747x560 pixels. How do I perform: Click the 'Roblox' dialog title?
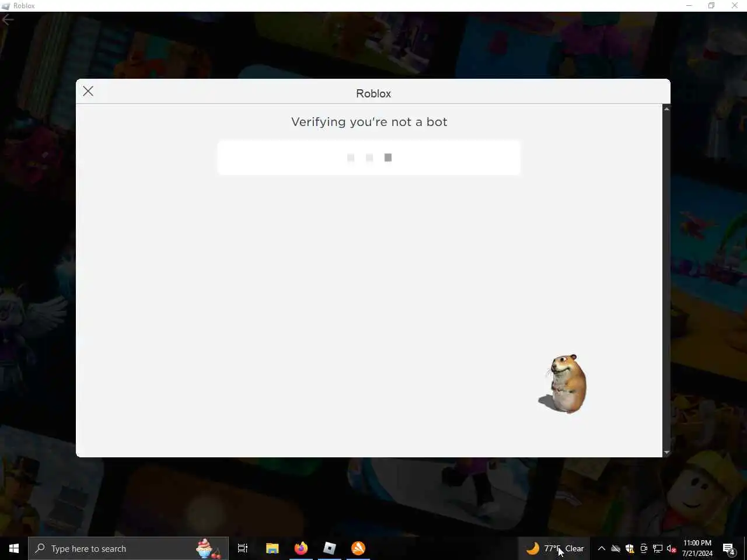click(x=373, y=93)
